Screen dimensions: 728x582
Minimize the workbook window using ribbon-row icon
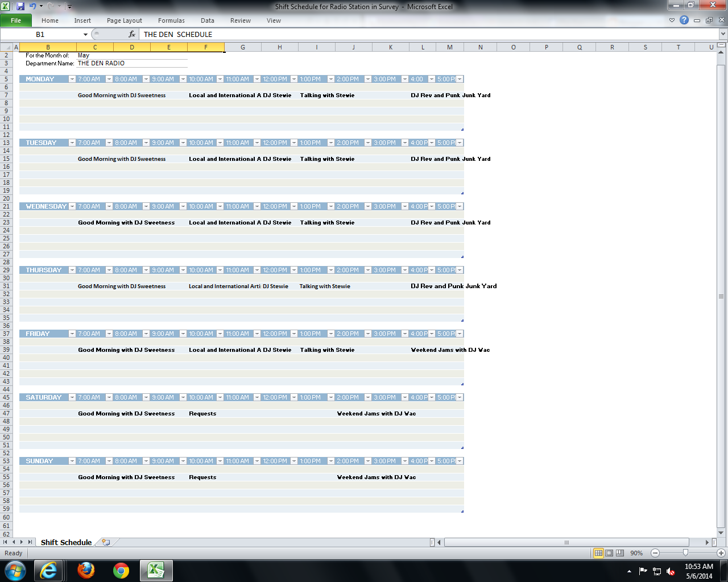click(697, 20)
